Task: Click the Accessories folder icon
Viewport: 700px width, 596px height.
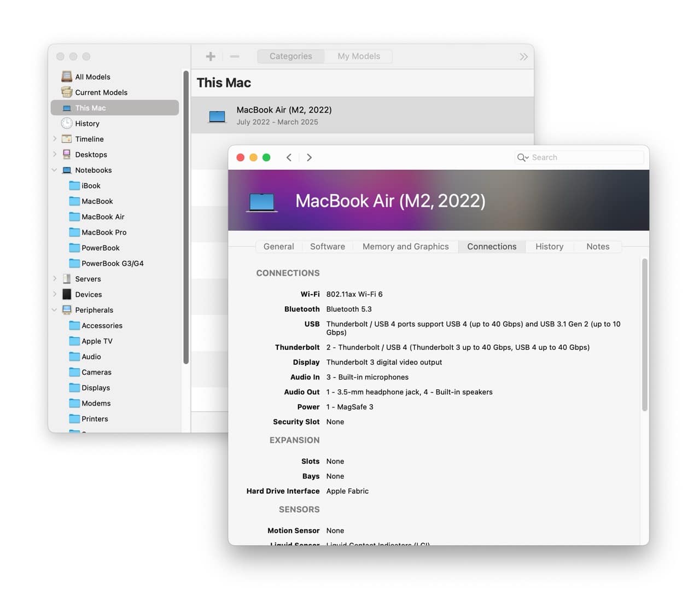Action: [74, 325]
